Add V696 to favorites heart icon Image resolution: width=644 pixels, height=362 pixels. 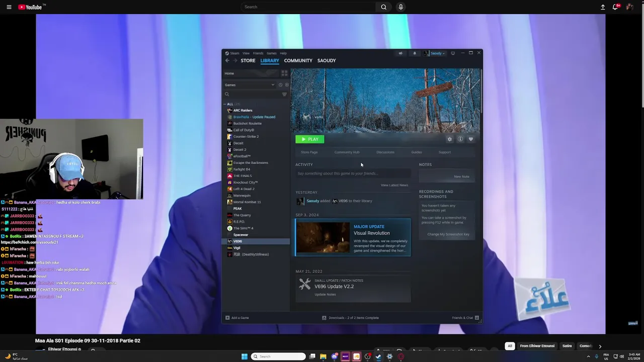(x=471, y=139)
